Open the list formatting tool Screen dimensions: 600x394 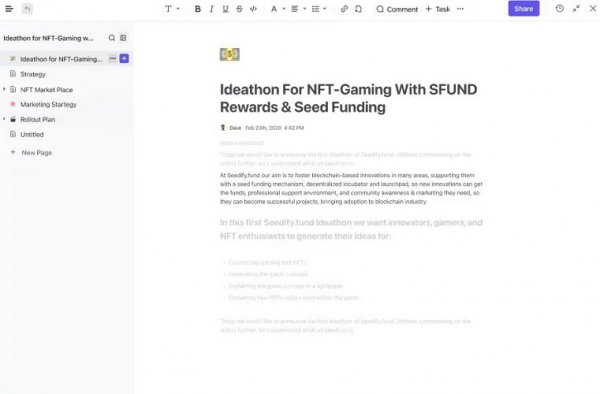315,9
